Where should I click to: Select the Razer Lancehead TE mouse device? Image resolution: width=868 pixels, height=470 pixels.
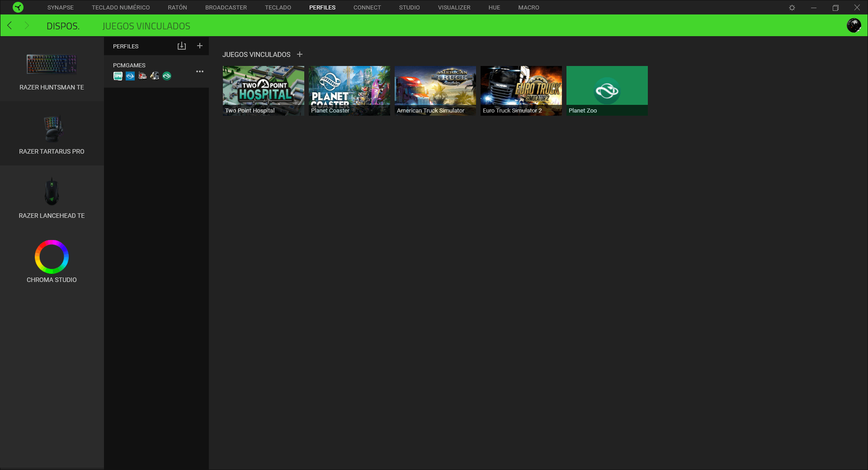click(52, 197)
